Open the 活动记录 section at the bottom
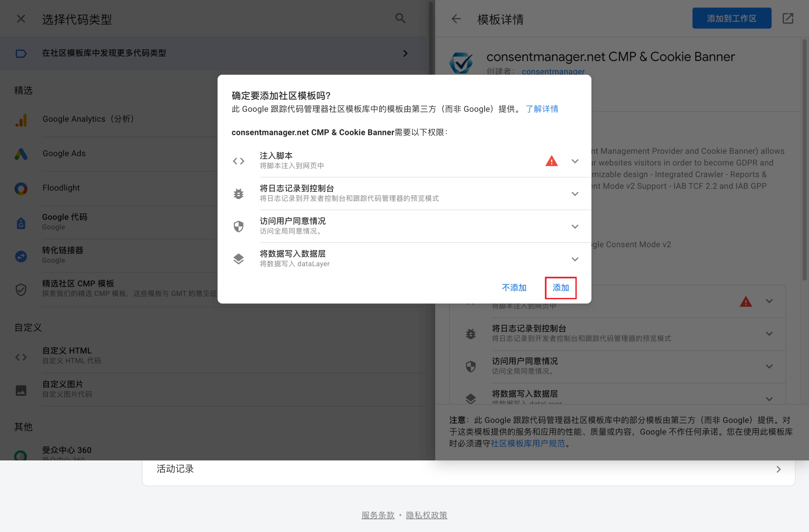809x532 pixels. pyautogui.click(x=175, y=469)
